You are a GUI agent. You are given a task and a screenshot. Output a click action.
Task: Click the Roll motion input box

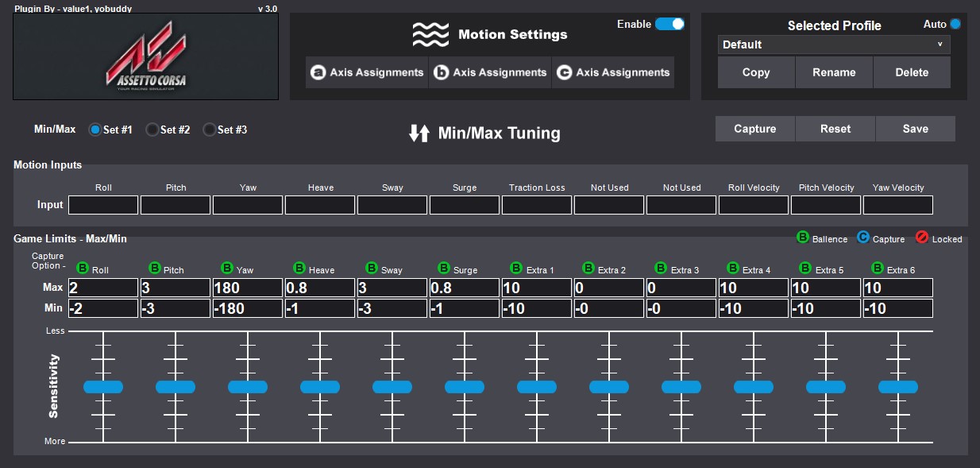103,205
